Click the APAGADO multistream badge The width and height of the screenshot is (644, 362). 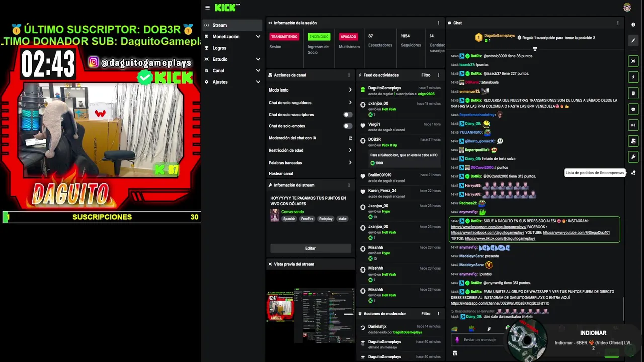point(348,37)
